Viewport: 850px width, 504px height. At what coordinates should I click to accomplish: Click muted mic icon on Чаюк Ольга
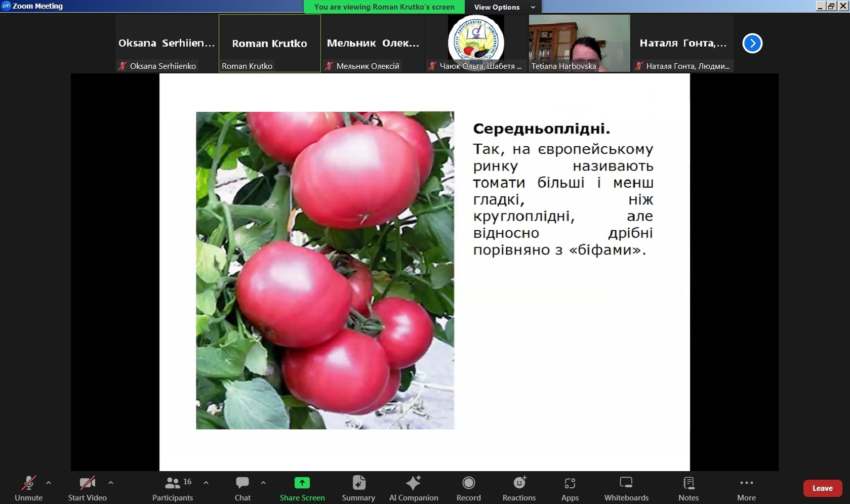(x=432, y=66)
